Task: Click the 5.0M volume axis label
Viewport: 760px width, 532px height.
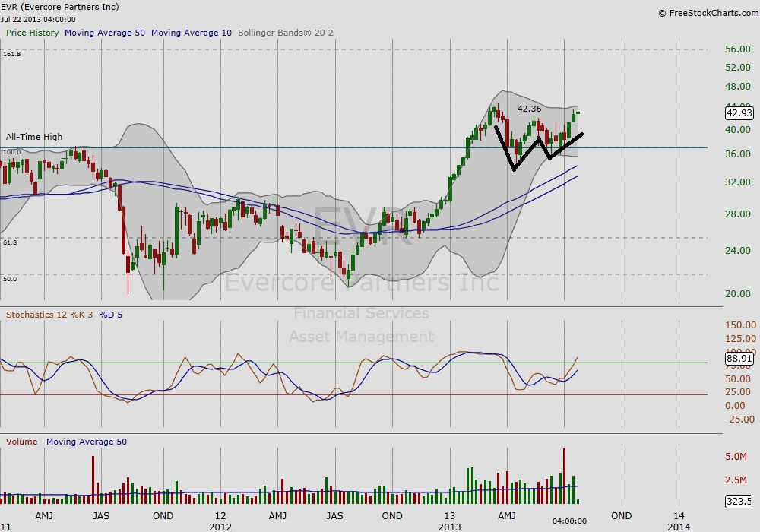Action: [x=736, y=457]
